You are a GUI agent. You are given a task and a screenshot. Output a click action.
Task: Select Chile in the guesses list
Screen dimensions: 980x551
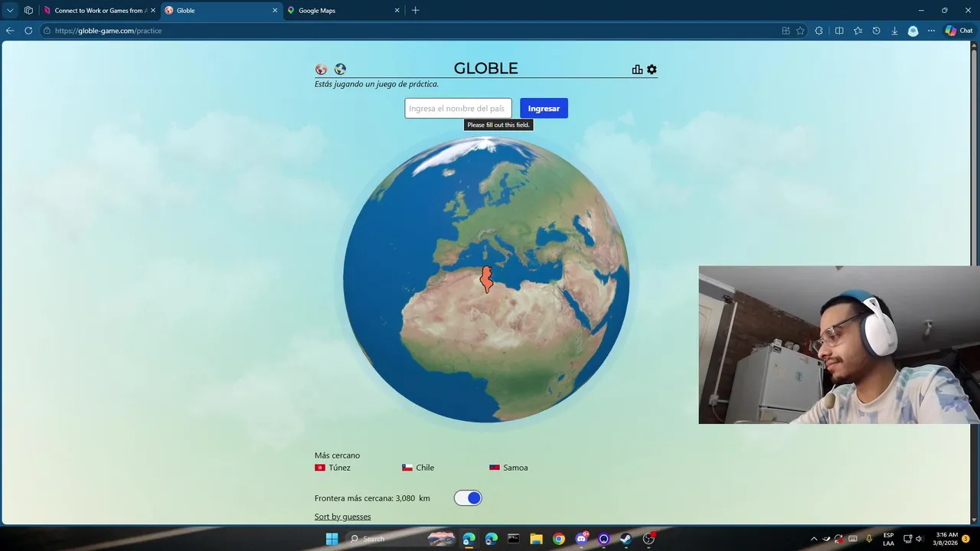418,468
